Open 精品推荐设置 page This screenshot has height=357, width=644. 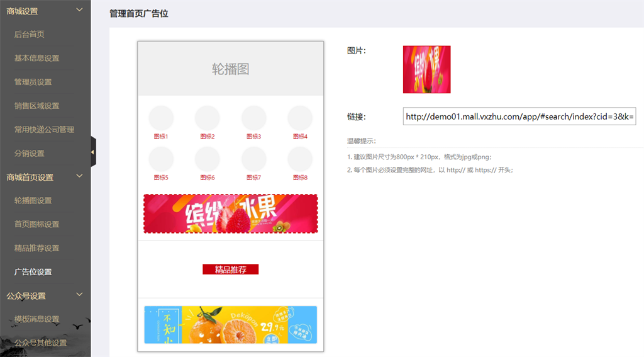click(x=36, y=248)
